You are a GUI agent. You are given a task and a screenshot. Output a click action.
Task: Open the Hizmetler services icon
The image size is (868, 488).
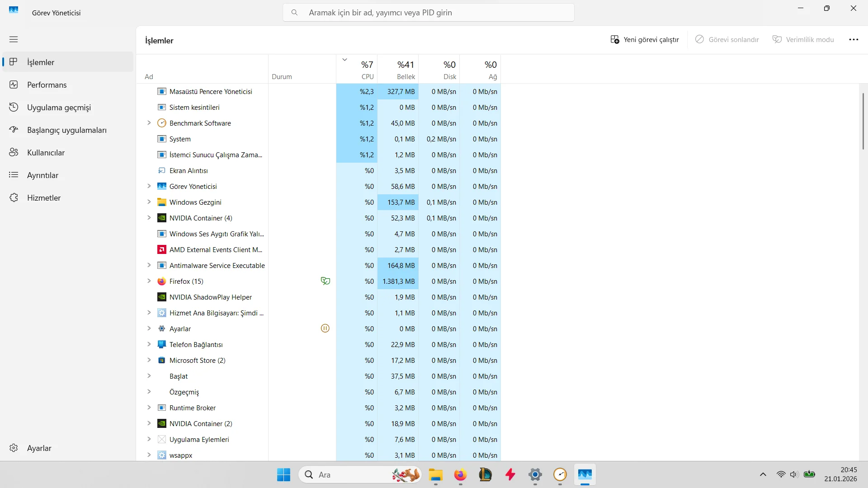pyautogui.click(x=14, y=197)
